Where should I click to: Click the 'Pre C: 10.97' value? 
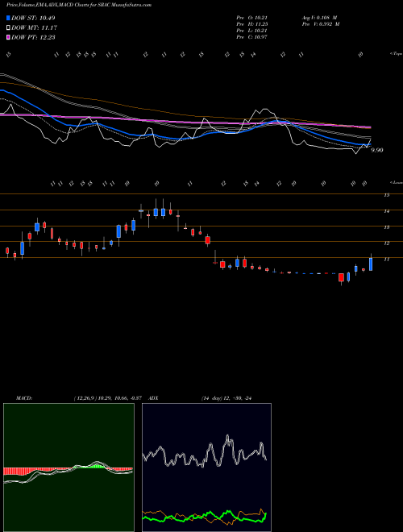[251, 37]
